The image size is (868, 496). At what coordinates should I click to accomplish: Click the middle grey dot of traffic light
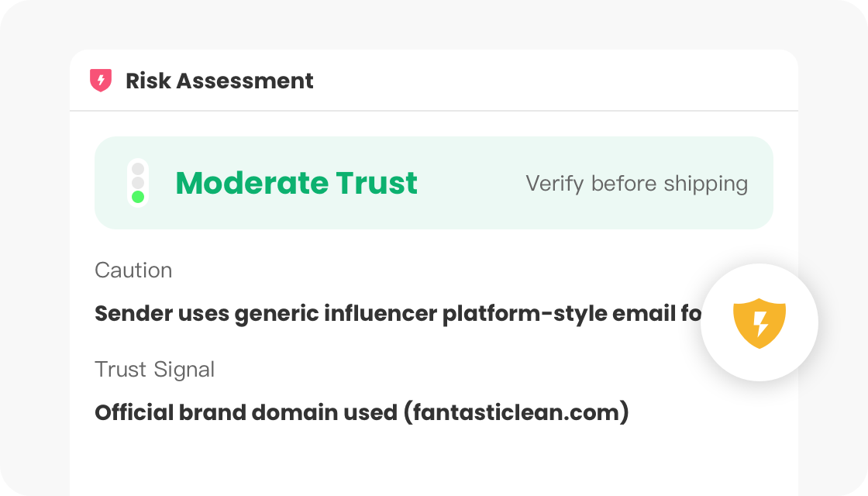pos(138,183)
